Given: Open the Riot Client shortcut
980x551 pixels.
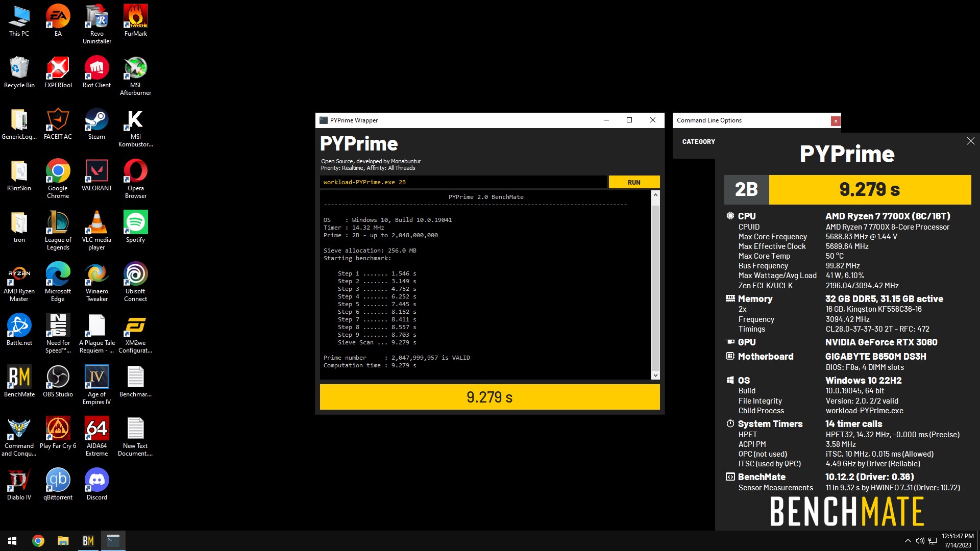Looking at the screenshot, I should [96, 72].
